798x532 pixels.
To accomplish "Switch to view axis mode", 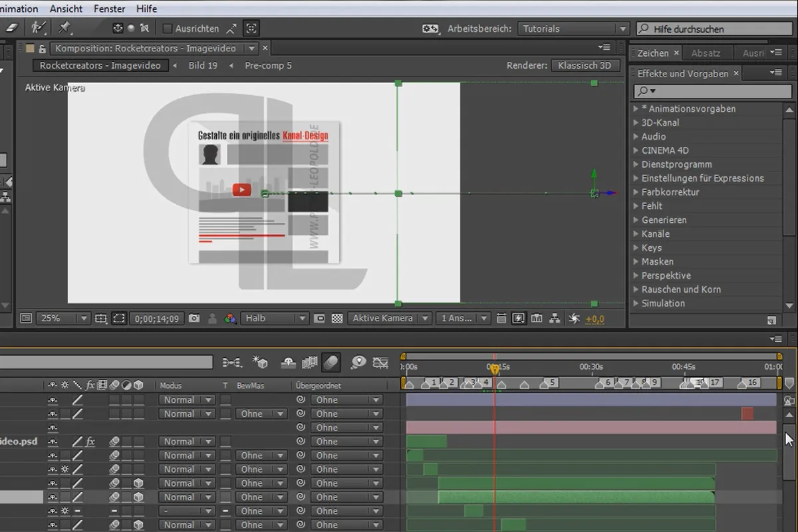I will pyautogui.click(x=144, y=29).
